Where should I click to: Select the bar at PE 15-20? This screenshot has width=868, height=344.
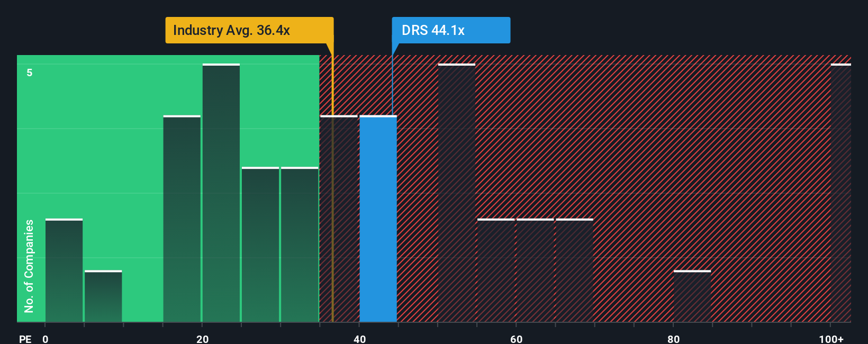(182, 219)
